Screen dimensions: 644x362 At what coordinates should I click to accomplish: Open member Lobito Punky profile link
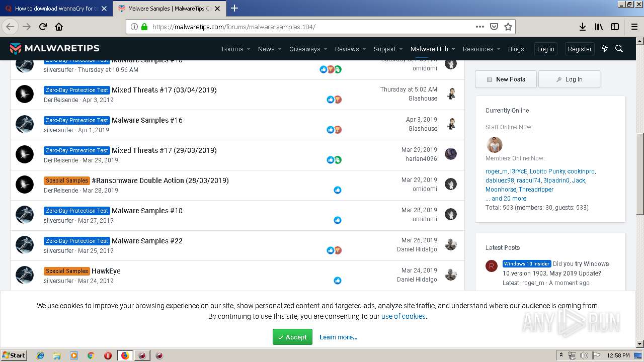coord(547,171)
